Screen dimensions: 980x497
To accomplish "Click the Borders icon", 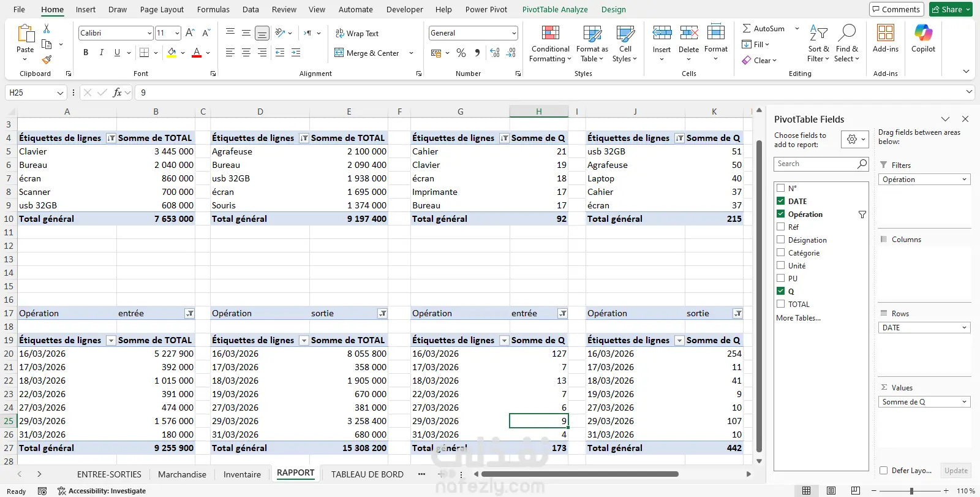I will click(144, 53).
